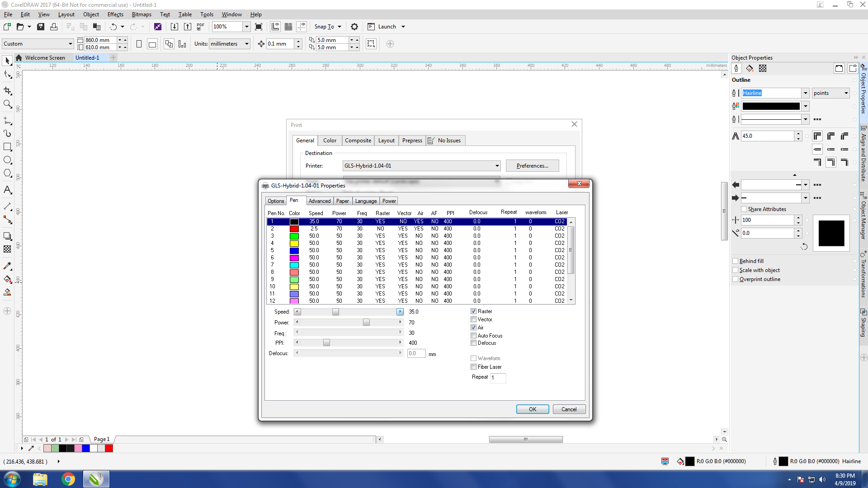The width and height of the screenshot is (868, 488).
Task: Click the Save icon in toolbar
Action: coord(41,27)
